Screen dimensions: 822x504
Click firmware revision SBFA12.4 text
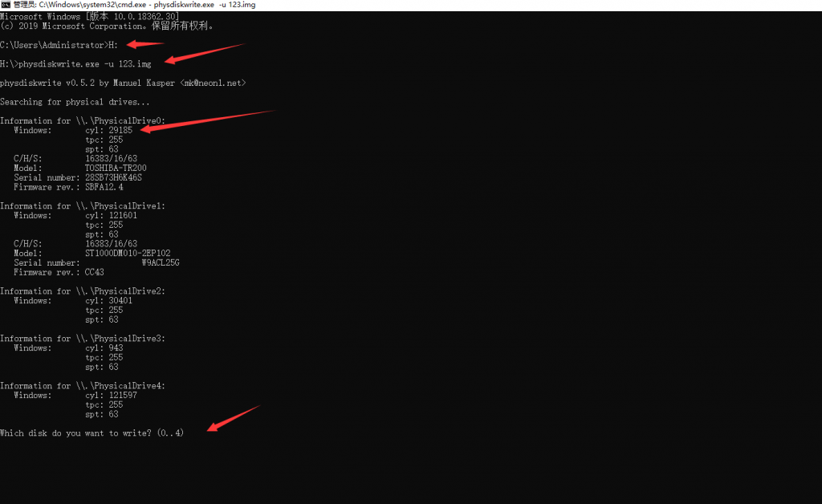pyautogui.click(x=104, y=187)
